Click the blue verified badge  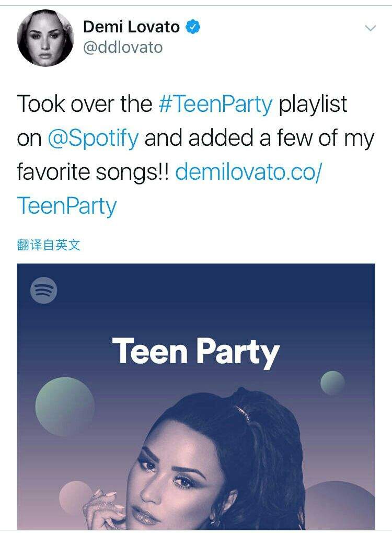click(192, 27)
